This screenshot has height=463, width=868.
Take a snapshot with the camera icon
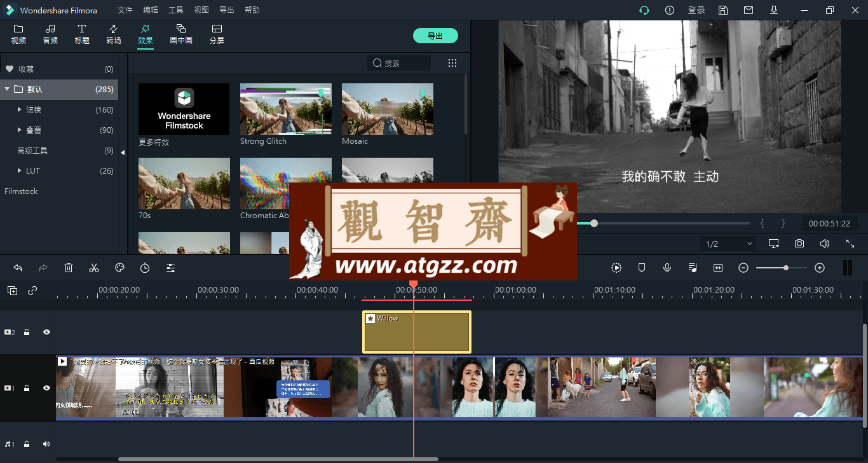[799, 244]
